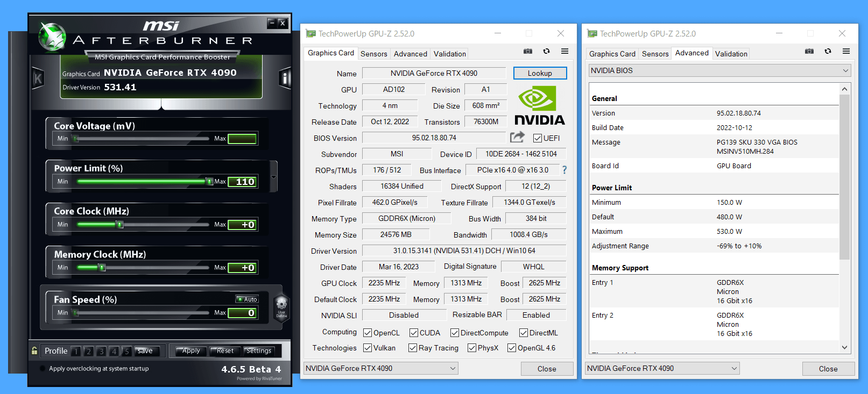This screenshot has height=394, width=868.
Task: Toggle apply overclocking at system startup
Action: click(x=43, y=369)
